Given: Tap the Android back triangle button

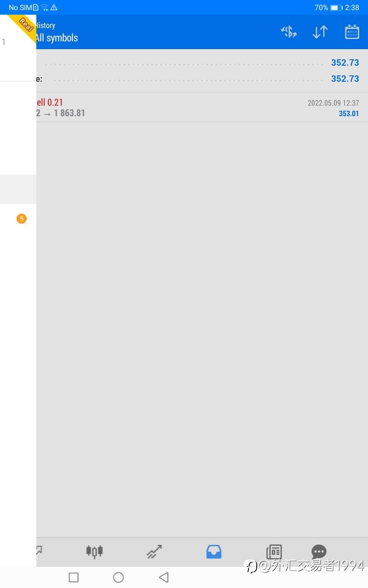Looking at the screenshot, I should tap(164, 577).
